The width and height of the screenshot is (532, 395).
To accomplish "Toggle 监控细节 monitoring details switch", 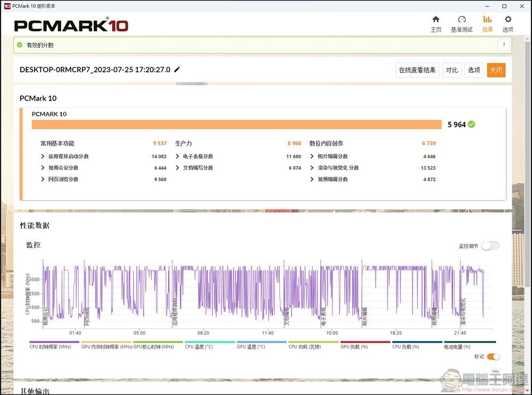I will 491,246.
